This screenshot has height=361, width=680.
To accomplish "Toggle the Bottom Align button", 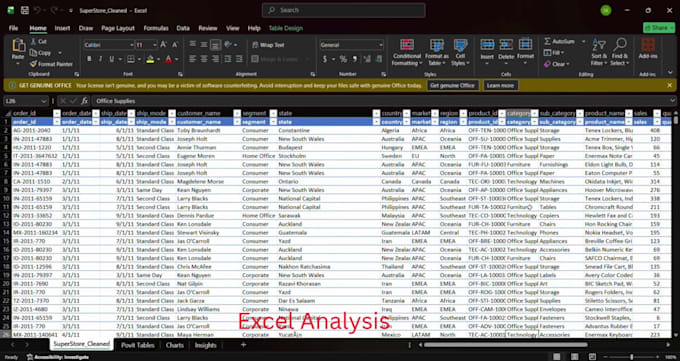I will (x=215, y=45).
